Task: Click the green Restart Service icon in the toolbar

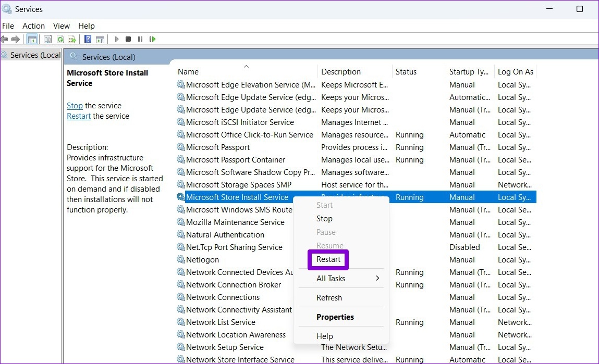Action: tap(152, 39)
